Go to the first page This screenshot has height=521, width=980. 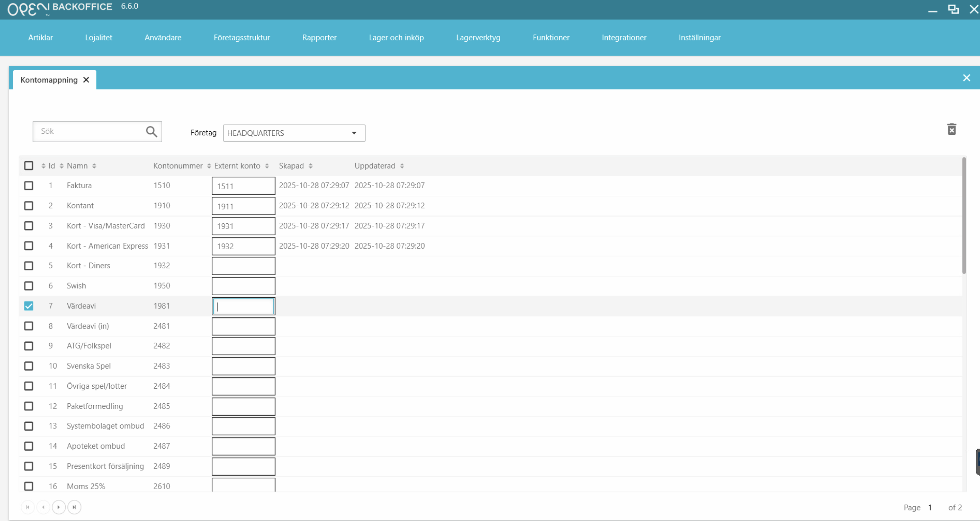tap(28, 507)
